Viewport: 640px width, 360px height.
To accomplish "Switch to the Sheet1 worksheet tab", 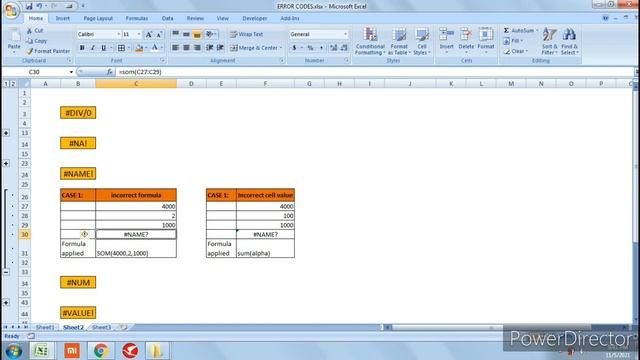I will point(45,327).
